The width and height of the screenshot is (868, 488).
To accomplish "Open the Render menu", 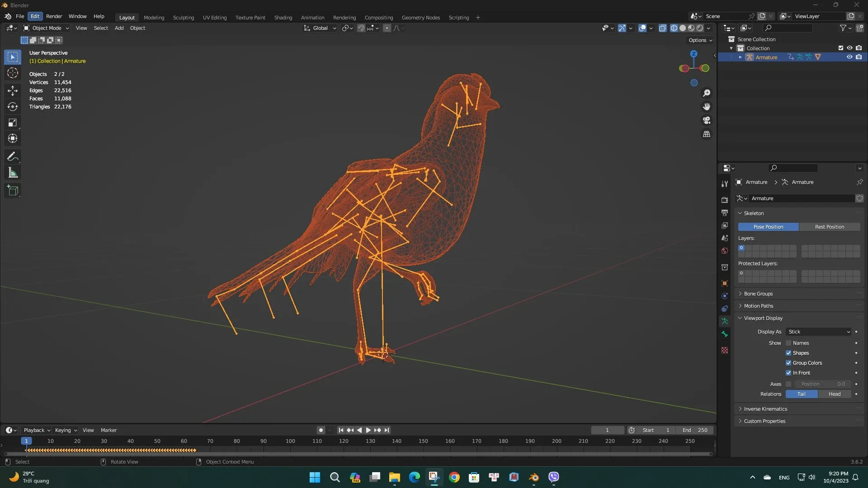I will click(54, 16).
